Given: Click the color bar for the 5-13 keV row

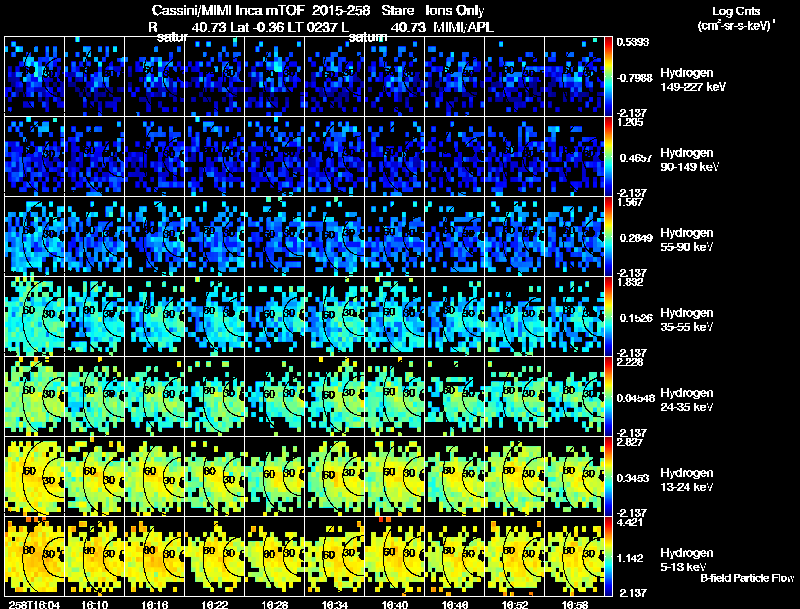Looking at the screenshot, I should pos(608,557).
